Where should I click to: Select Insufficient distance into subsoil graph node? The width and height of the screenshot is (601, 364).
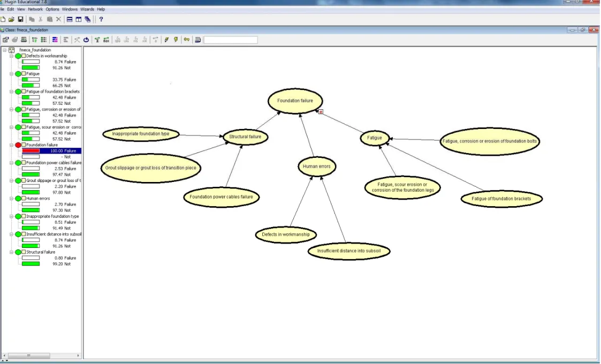[x=349, y=251]
